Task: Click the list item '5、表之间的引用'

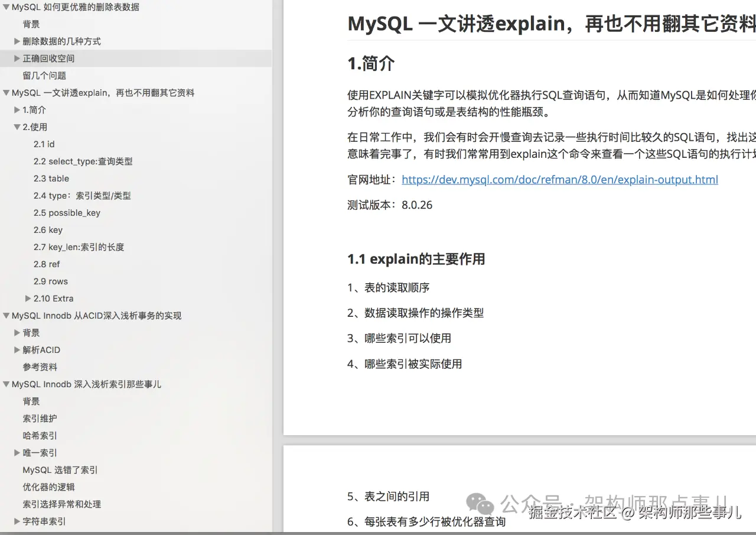Action: point(389,497)
